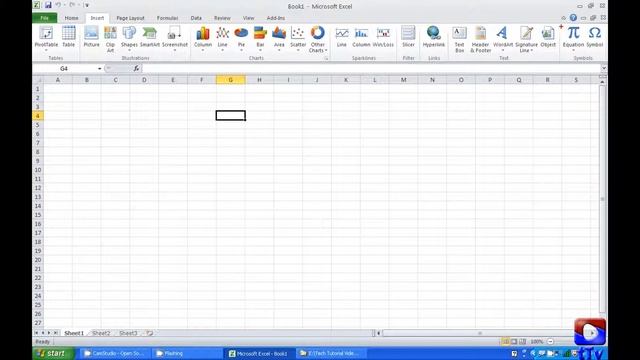The width and height of the screenshot is (640, 360).
Task: Insert a Column sparkline
Action: [x=361, y=37]
